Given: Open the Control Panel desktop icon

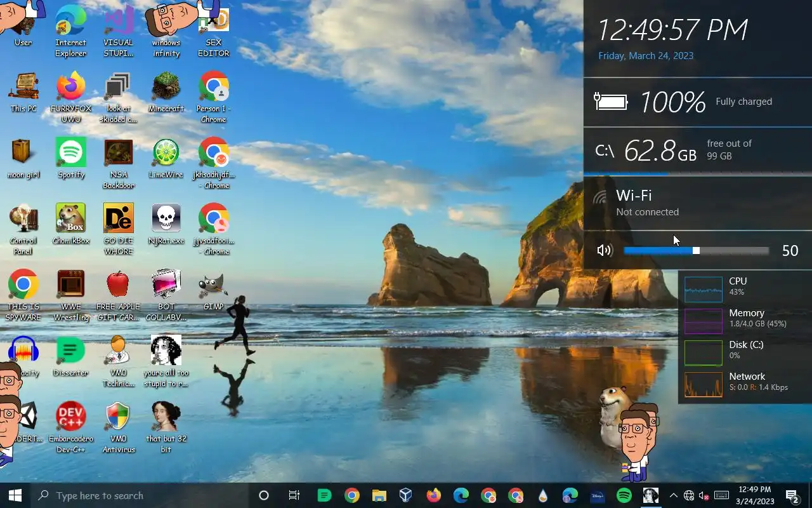Looking at the screenshot, I should coord(23,229).
